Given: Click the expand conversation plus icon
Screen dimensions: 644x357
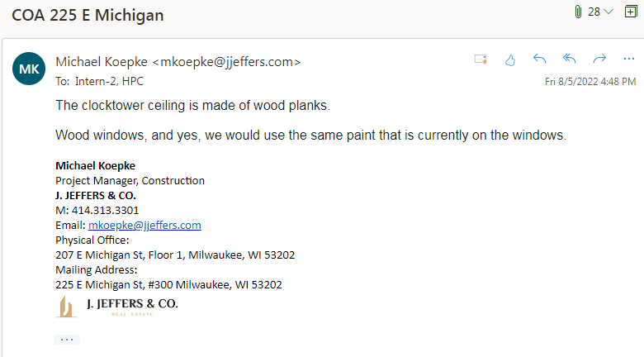Looking at the screenshot, I should [631, 12].
